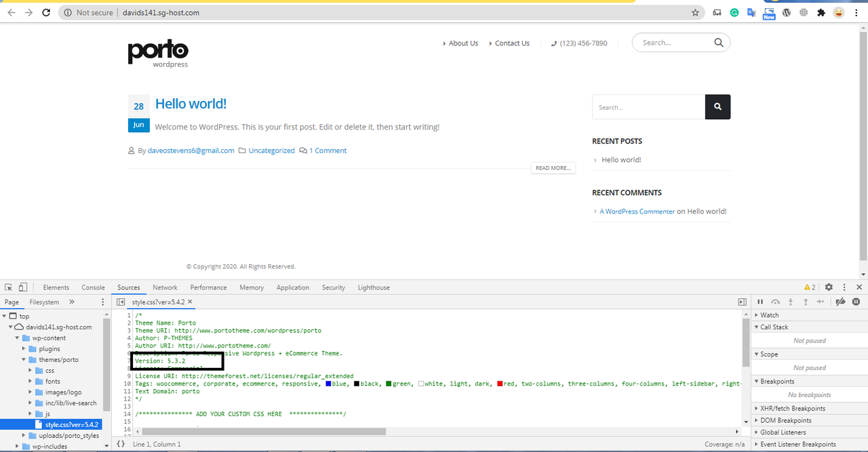Open the Extensions puzzle-piece menu
868x452 pixels.
[x=821, y=12]
